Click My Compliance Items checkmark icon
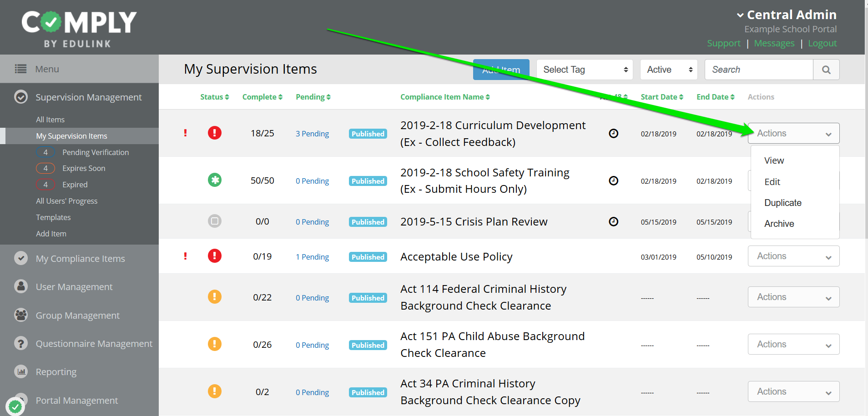868x416 pixels. point(21,258)
